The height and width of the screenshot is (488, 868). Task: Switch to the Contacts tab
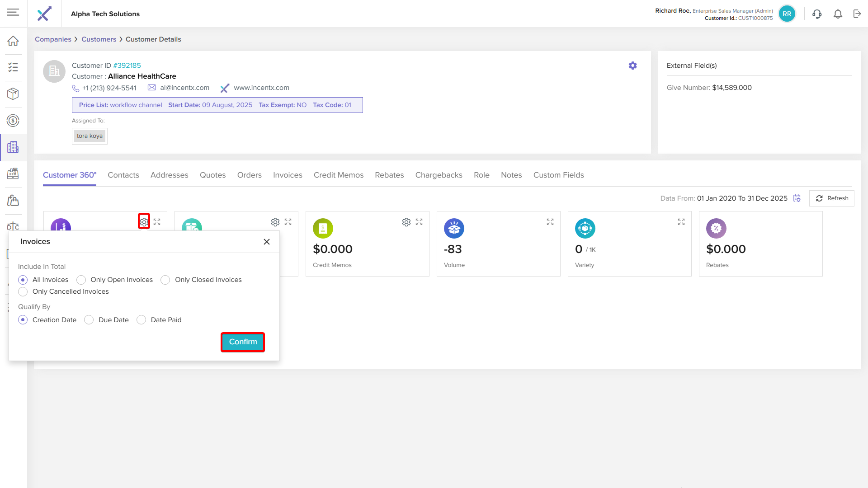point(123,175)
